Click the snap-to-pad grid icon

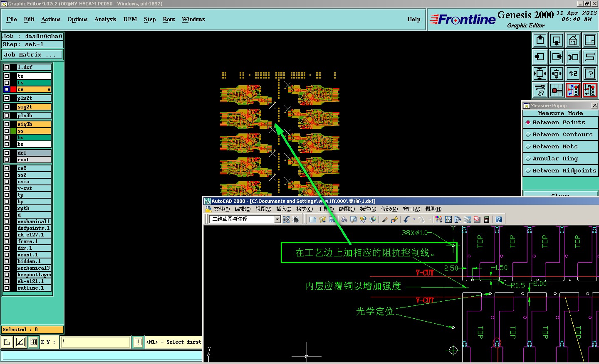(x=557, y=90)
